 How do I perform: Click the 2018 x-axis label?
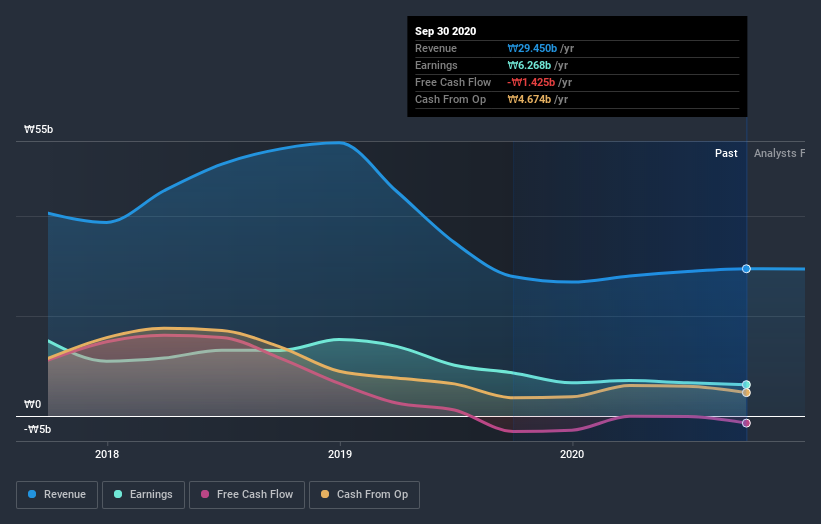coord(107,454)
